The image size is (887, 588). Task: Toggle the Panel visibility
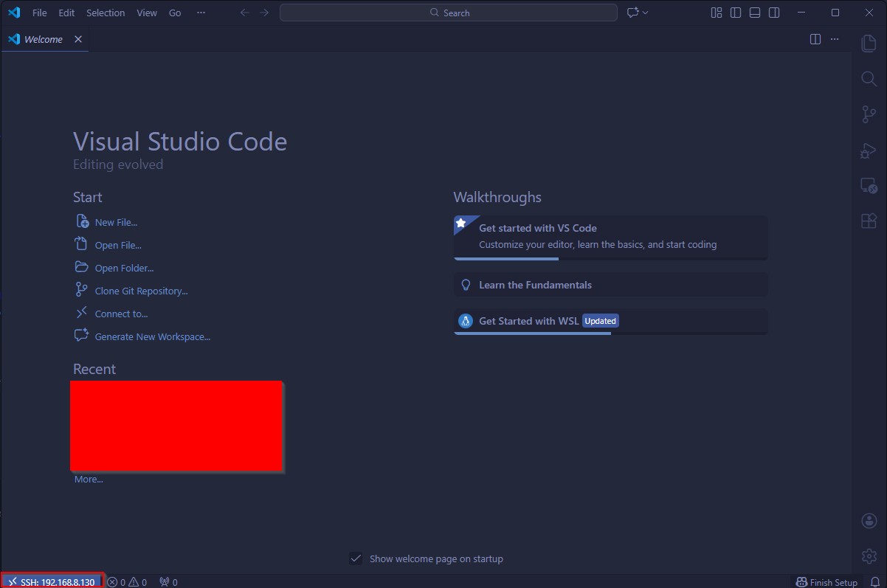tap(754, 13)
